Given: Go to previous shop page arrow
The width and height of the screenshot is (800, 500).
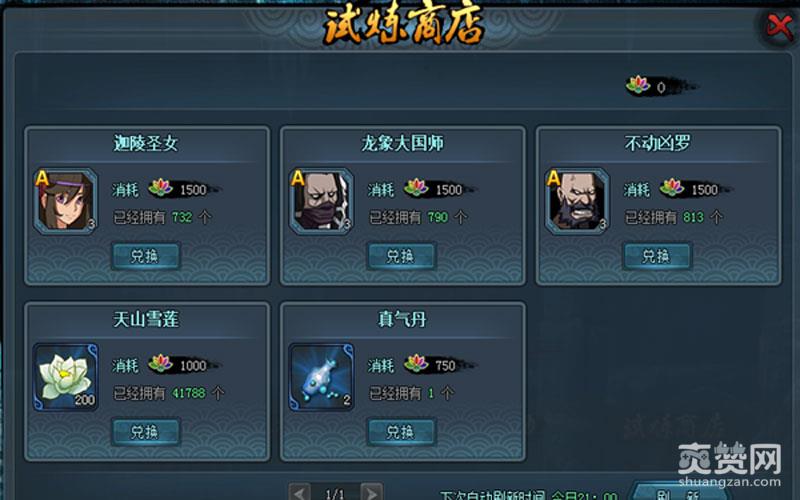Looking at the screenshot, I should (x=299, y=492).
